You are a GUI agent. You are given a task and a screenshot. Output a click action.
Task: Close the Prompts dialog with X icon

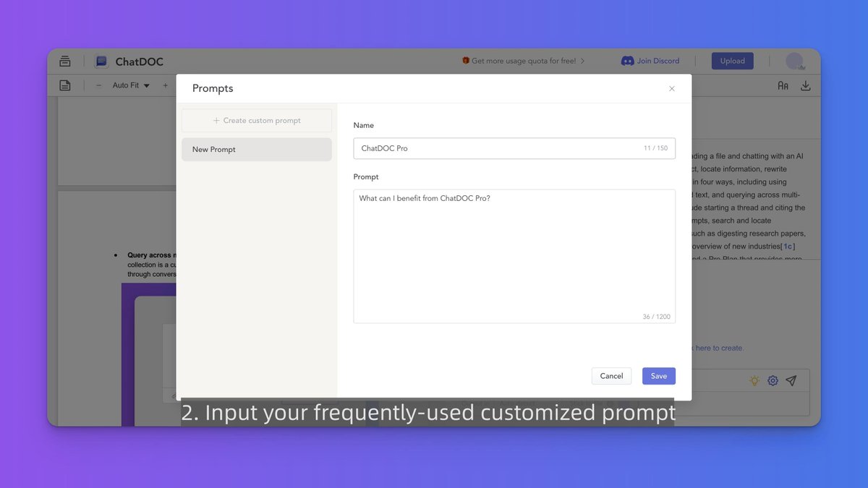(672, 89)
